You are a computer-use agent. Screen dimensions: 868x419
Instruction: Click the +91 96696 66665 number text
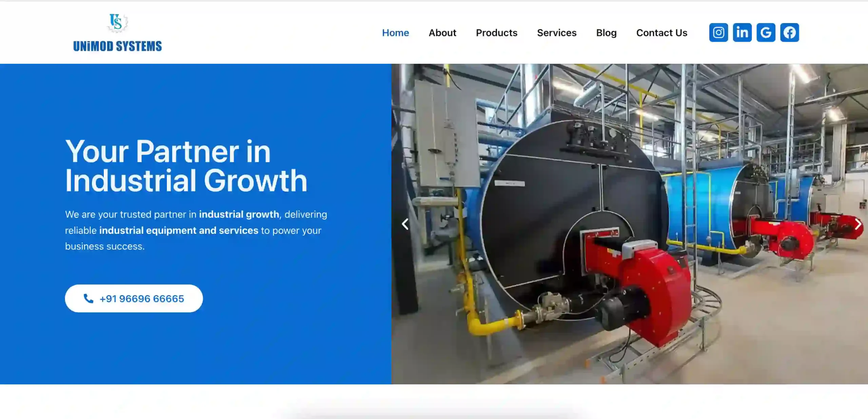pos(142,299)
